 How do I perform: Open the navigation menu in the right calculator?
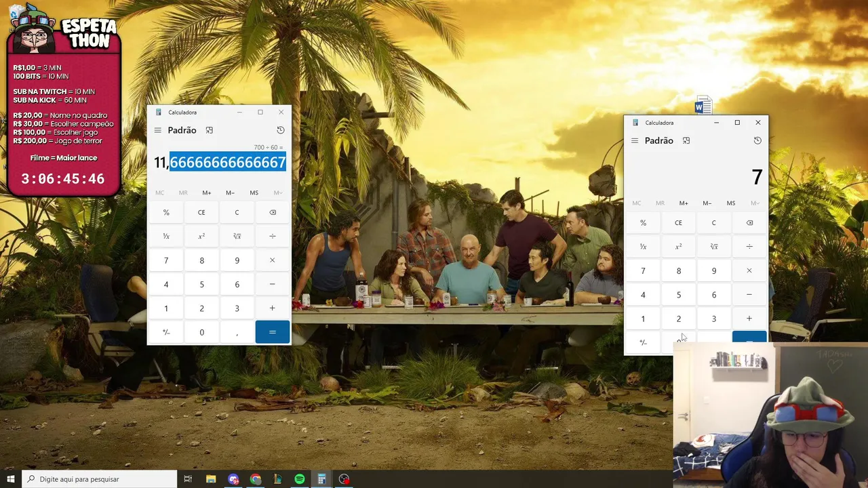pos(635,140)
